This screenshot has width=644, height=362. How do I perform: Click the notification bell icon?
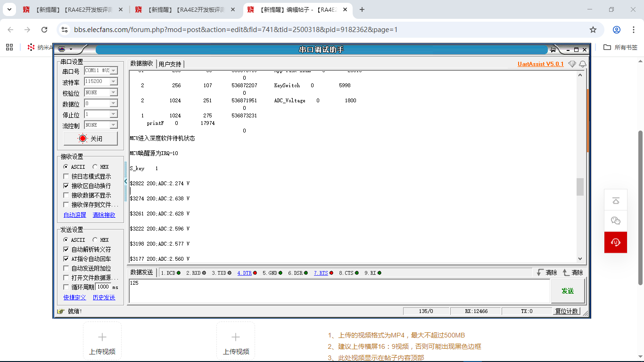[583, 64]
